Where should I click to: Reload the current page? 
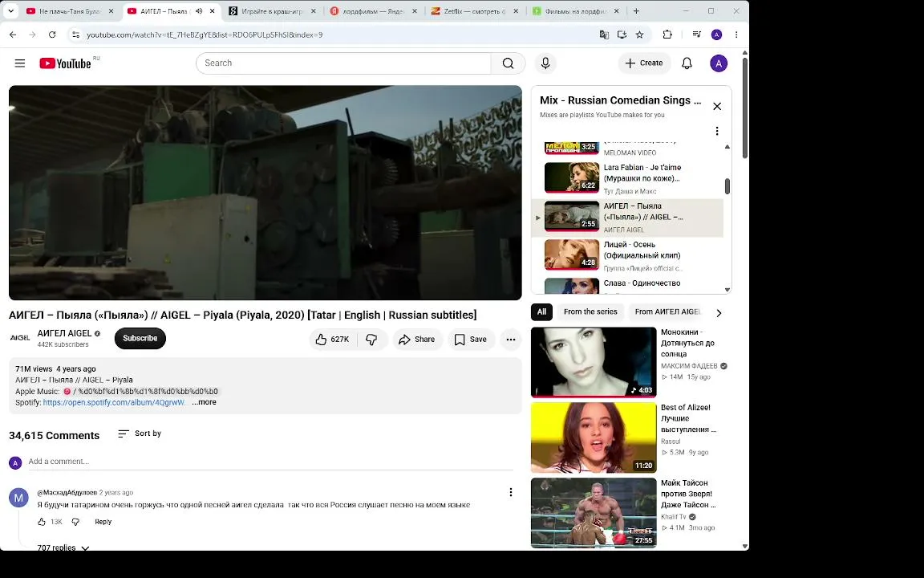(52, 35)
